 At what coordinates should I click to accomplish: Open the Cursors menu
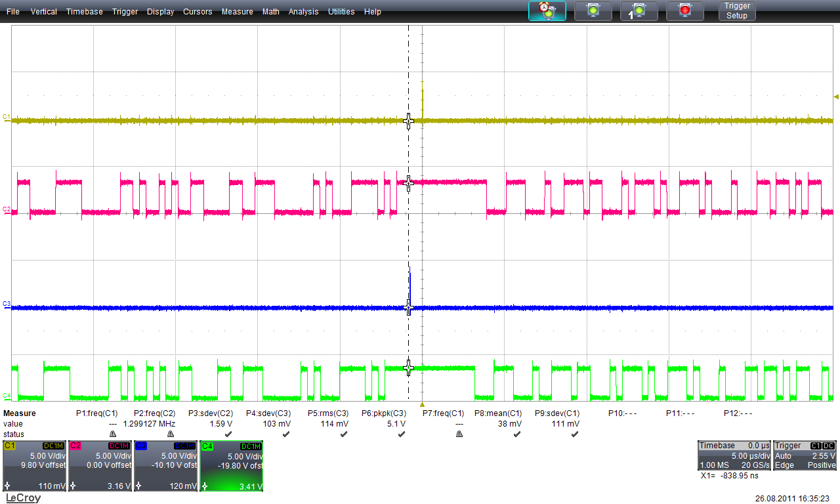(x=198, y=12)
